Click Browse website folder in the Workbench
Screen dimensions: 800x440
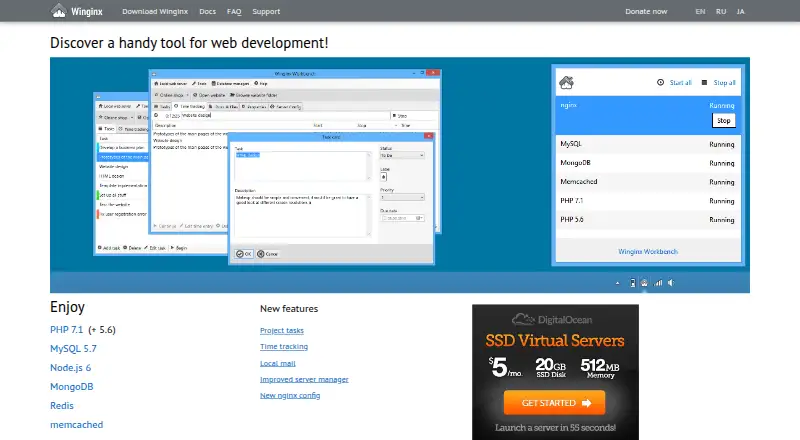pos(254,95)
